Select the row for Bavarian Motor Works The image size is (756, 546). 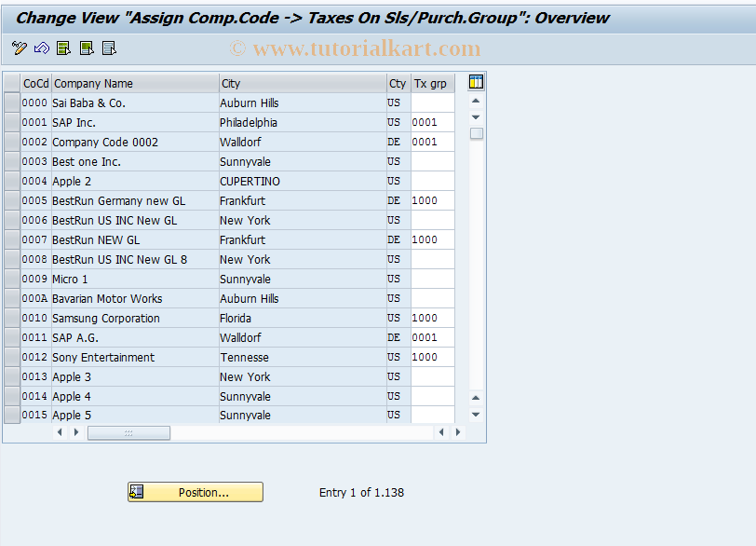pos(12,298)
